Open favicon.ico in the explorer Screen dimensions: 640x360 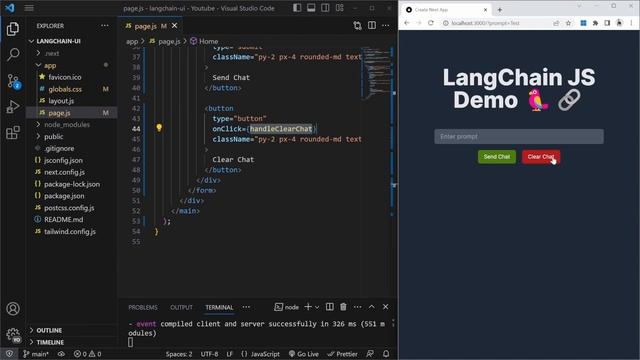[x=64, y=77]
